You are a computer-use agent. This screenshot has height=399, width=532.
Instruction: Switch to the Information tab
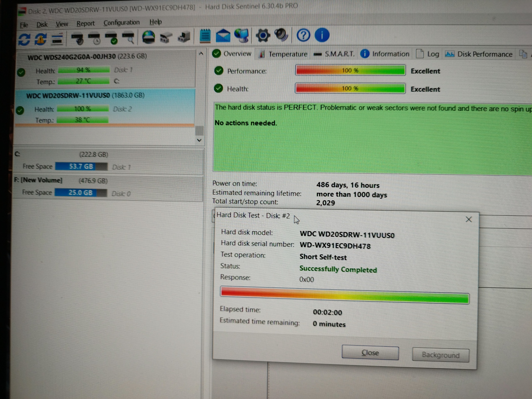tap(385, 54)
